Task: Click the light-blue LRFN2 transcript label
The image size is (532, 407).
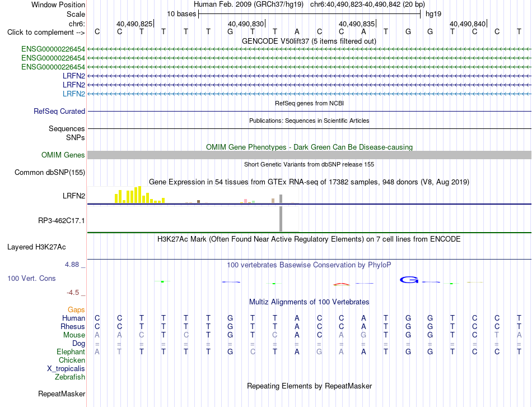Action: click(x=74, y=94)
